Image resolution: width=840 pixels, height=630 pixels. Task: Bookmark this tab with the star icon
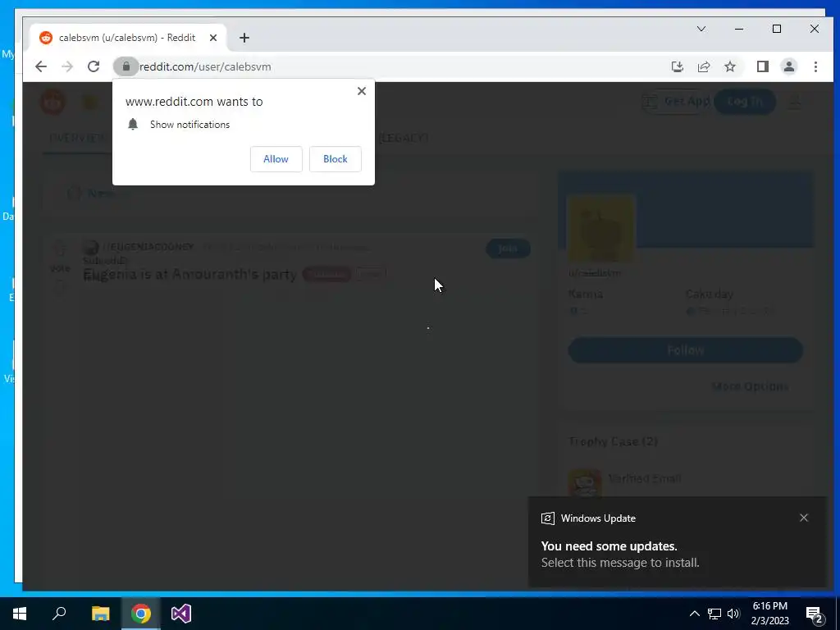coord(730,66)
